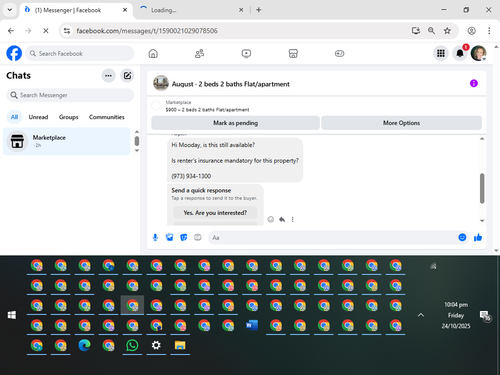
Task: Choose a GIF from the composer
Action: tap(198, 237)
